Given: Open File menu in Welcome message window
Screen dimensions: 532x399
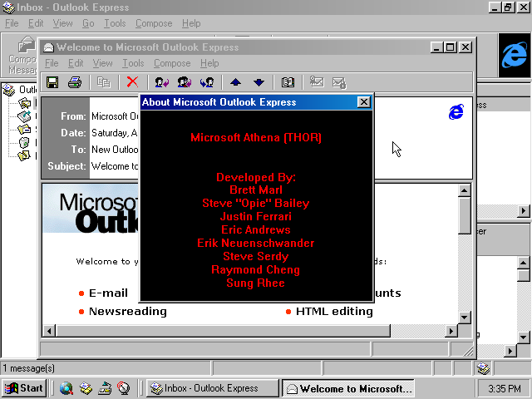Looking at the screenshot, I should pyautogui.click(x=52, y=63).
